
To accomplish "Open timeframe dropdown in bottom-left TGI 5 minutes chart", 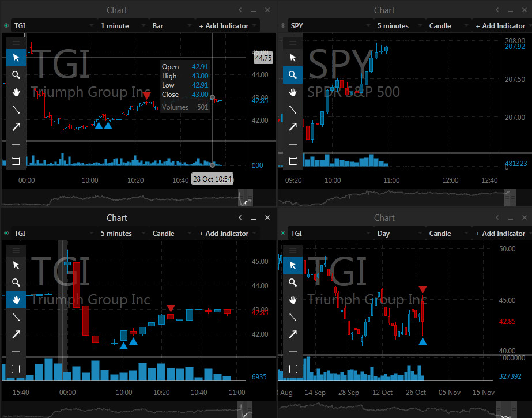I will 123,234.
